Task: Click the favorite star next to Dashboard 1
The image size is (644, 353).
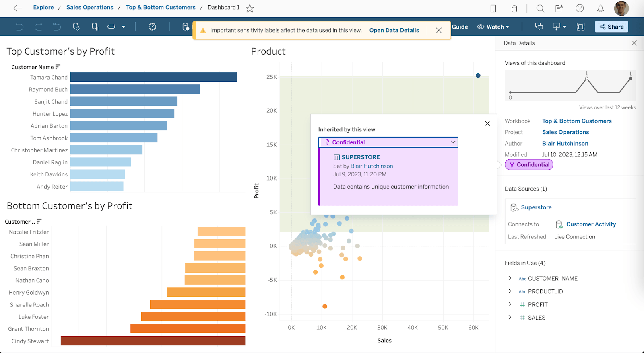Action: 250,8
